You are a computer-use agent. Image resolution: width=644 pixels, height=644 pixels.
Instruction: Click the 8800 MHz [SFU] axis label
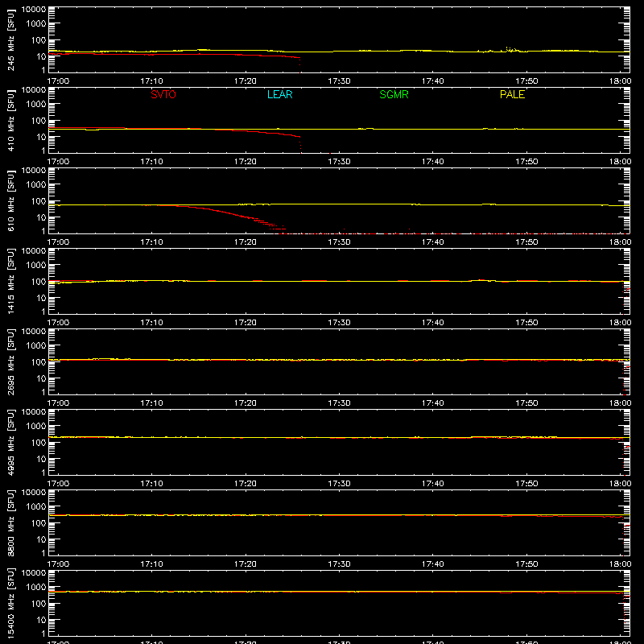pyautogui.click(x=10, y=522)
